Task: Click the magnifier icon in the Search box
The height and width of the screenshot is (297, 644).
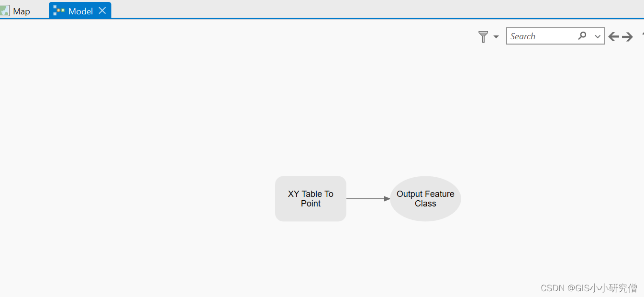Action: [x=582, y=36]
